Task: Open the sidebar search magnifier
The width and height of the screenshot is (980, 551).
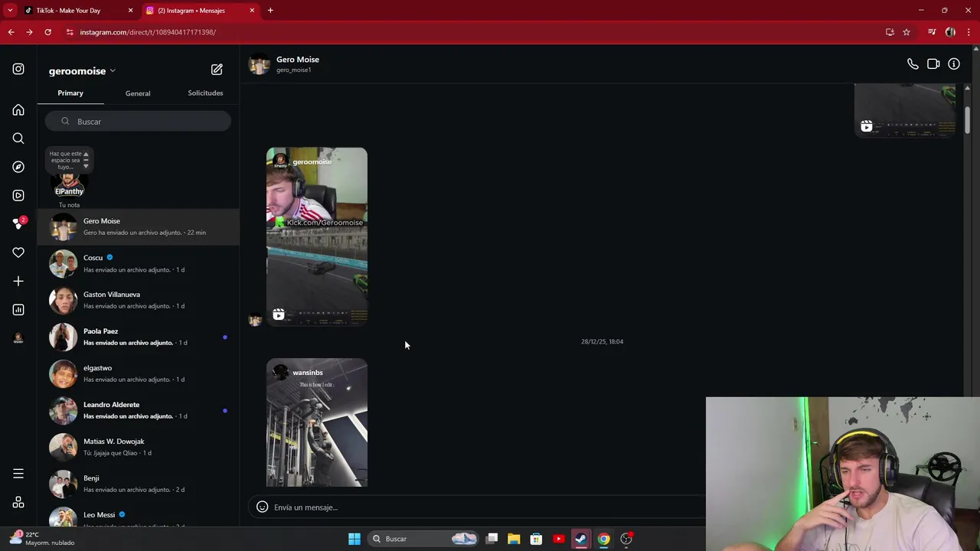Action: pos(18,139)
